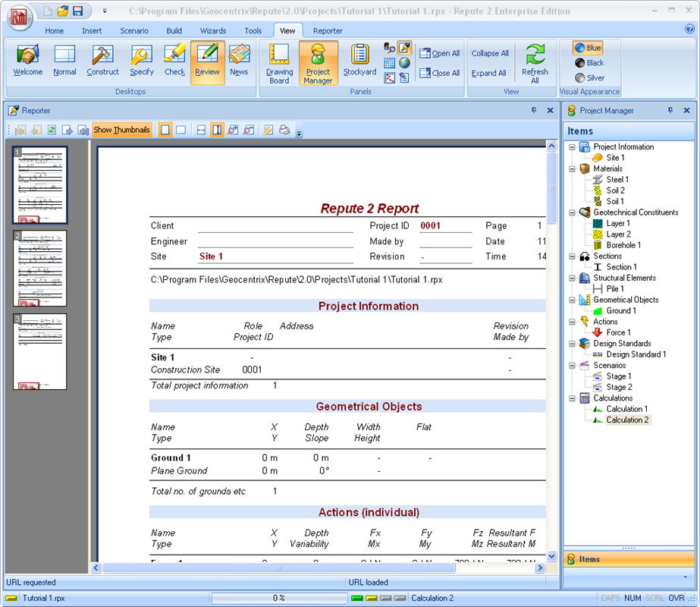
Task: Click the New document icon in title bar
Action: [47, 11]
